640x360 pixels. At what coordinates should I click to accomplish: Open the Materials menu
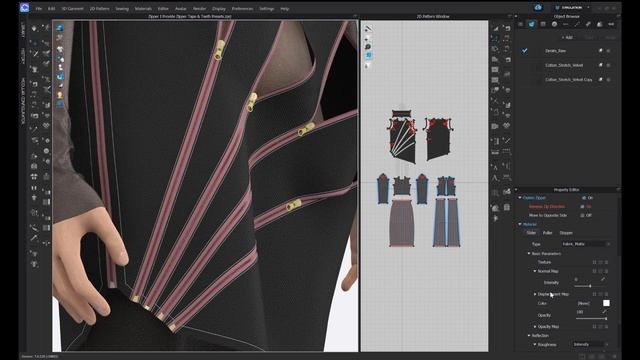coord(143,9)
